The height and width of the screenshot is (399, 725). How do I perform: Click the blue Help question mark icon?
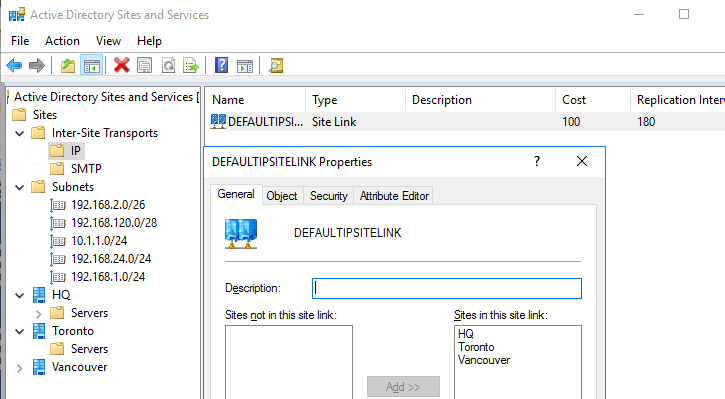point(221,65)
